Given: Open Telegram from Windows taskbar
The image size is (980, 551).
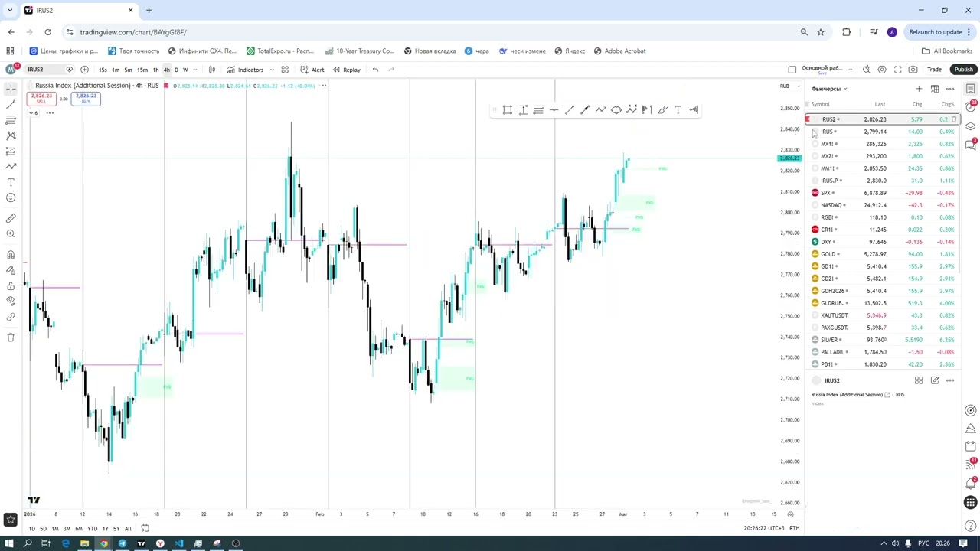Looking at the screenshot, I should 122,543.
